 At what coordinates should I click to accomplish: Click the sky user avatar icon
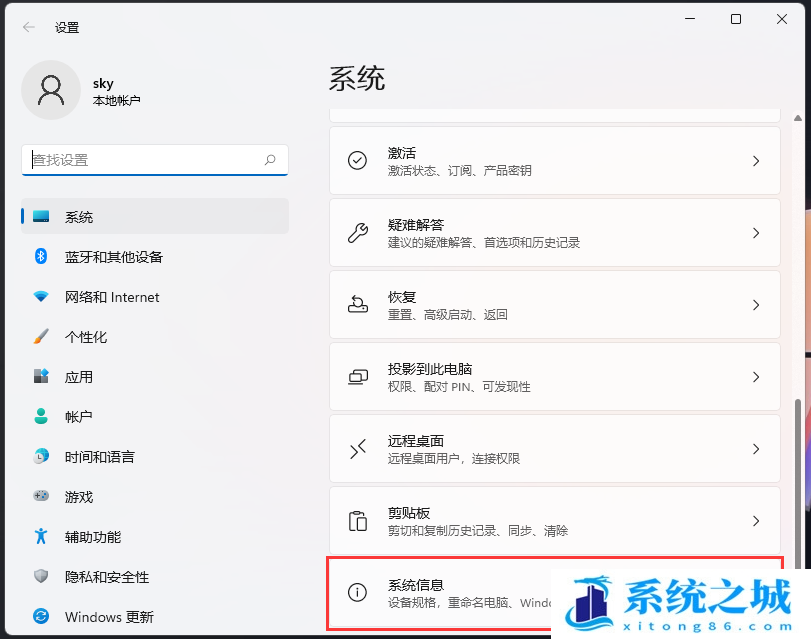coord(51,90)
